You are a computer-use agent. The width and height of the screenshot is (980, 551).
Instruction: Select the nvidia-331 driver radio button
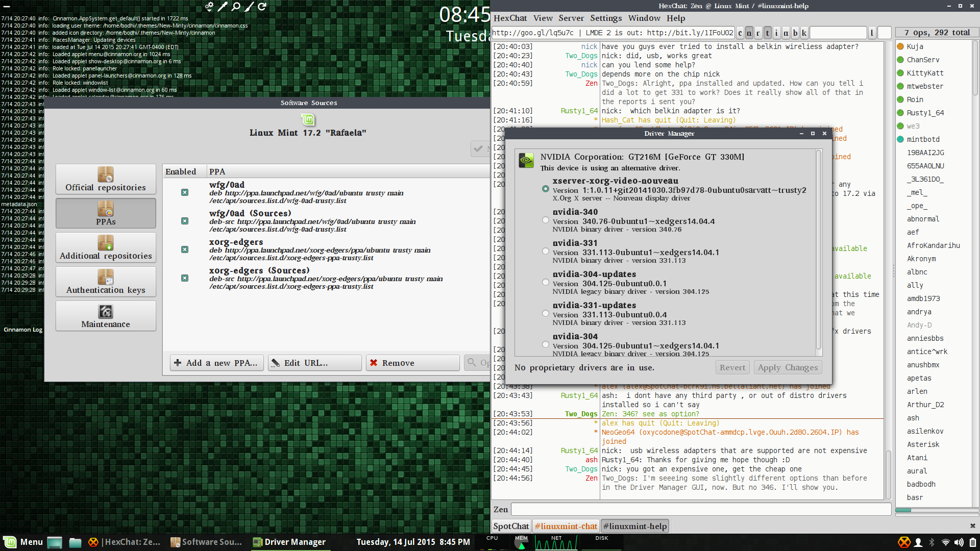point(546,251)
